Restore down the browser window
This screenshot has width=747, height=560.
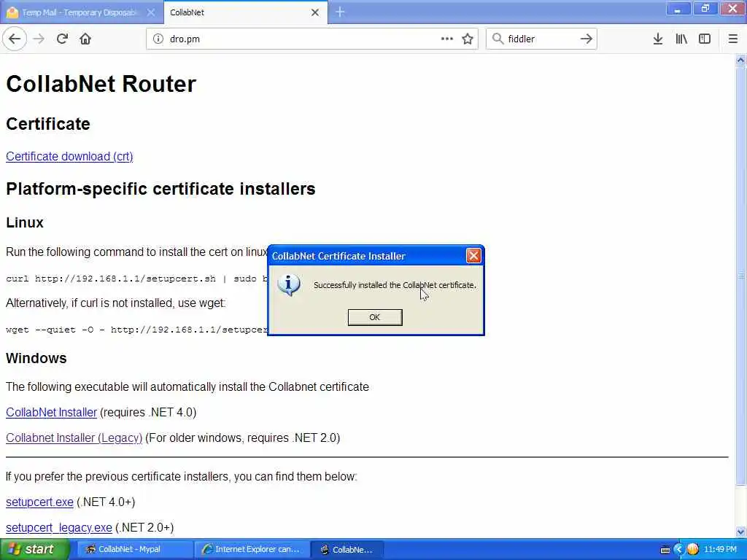(x=705, y=9)
